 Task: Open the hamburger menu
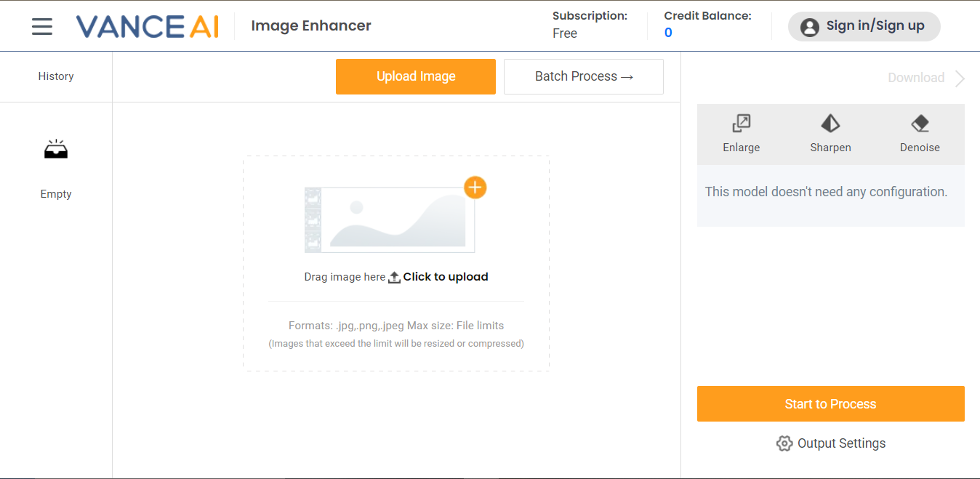[42, 26]
